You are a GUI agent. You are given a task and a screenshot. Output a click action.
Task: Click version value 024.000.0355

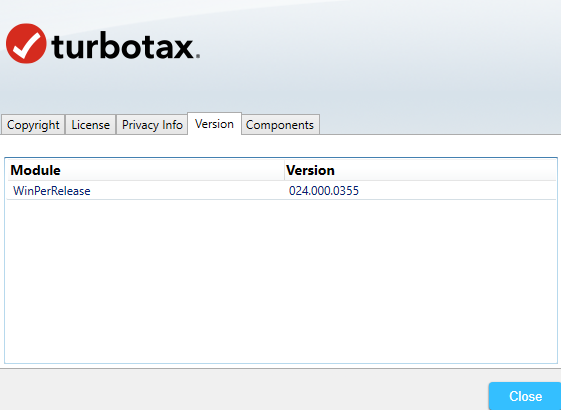click(x=324, y=191)
